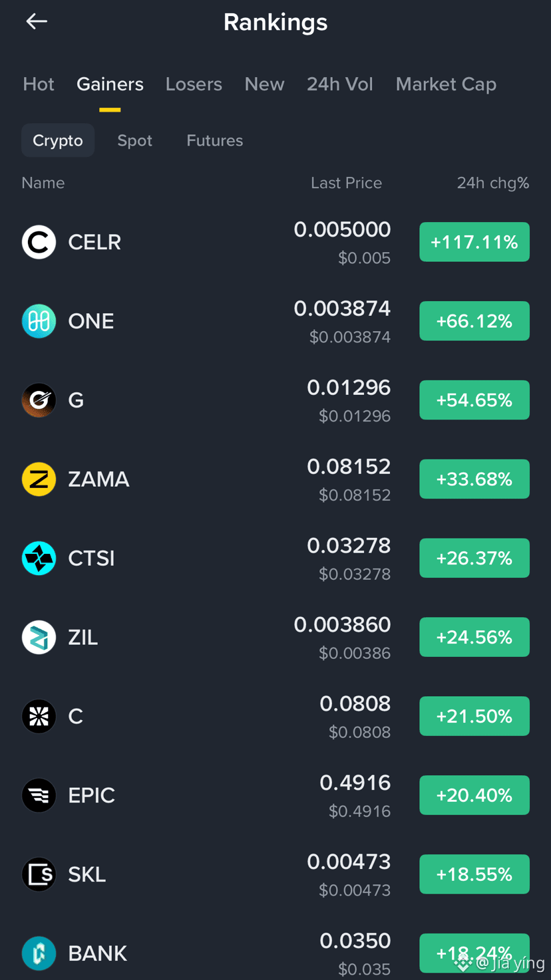Open the CELR coin logo
Viewport: 551px width, 980px height.
[39, 242]
